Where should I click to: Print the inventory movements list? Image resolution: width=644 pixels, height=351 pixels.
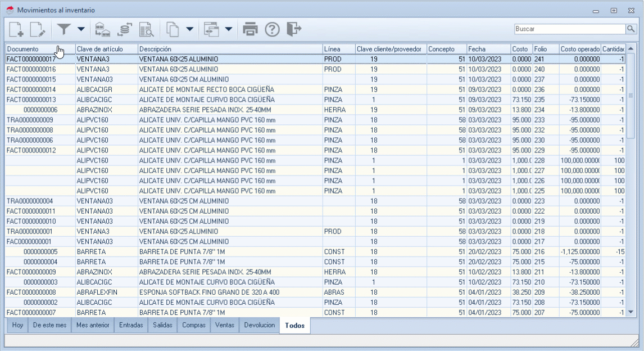tap(250, 29)
